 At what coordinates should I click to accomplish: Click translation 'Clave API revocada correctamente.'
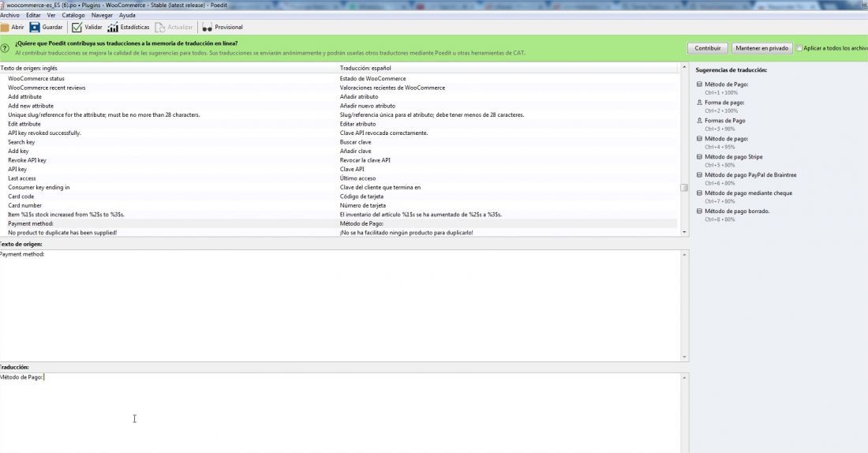coord(383,133)
